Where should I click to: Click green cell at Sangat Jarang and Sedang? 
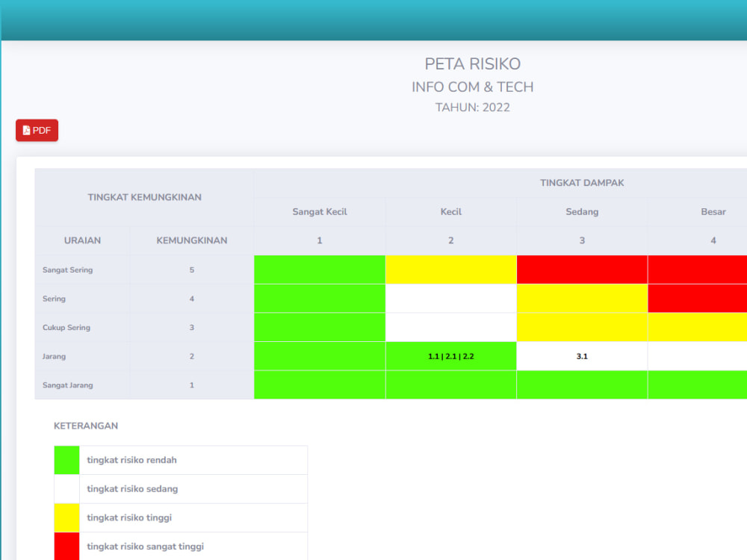coord(582,385)
